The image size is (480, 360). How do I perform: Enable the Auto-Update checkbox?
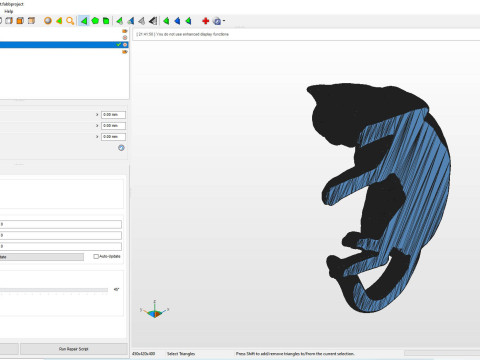point(96,256)
